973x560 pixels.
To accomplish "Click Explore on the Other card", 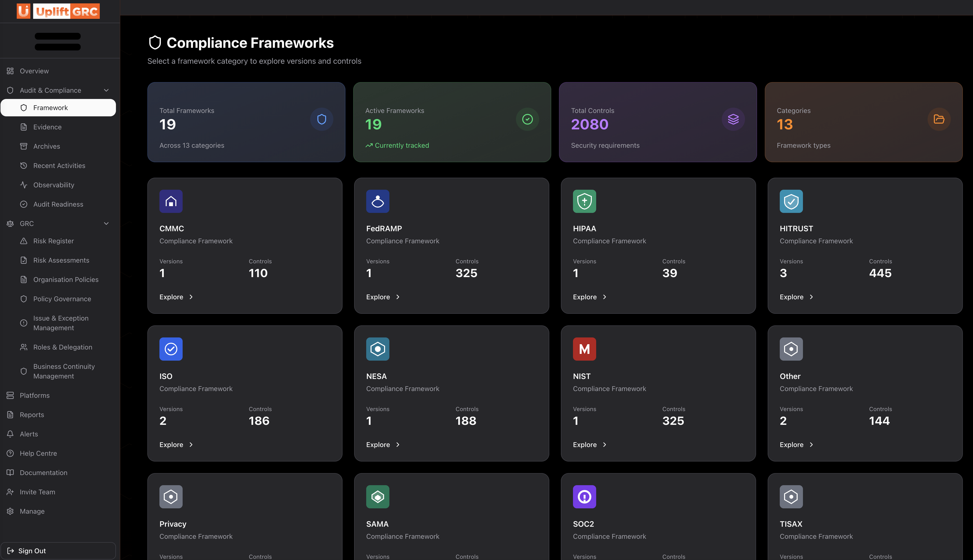I will pos(796,445).
